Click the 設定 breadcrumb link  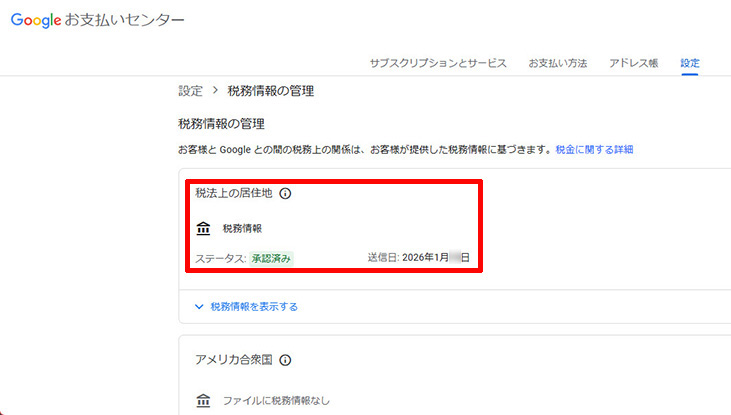point(190,91)
